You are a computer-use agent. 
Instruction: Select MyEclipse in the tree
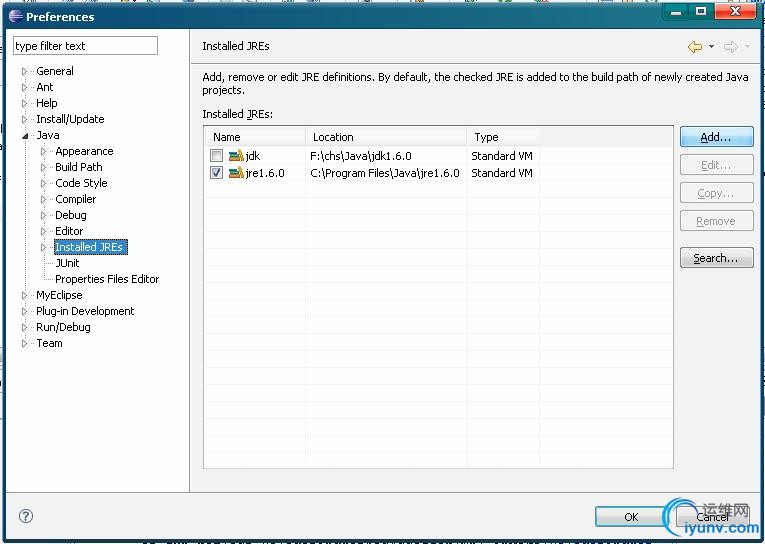[59, 295]
